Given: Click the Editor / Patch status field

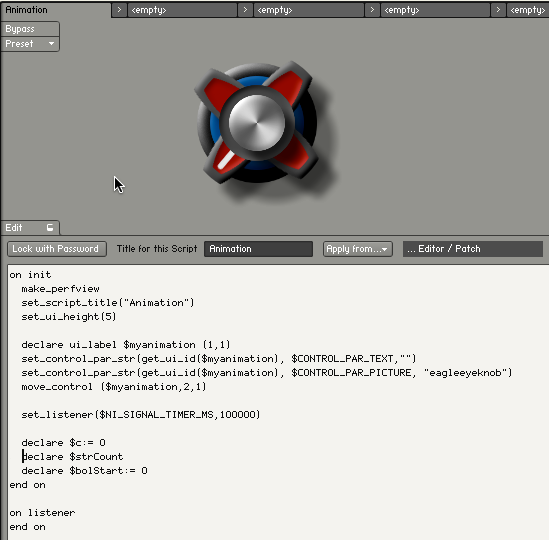Looking at the screenshot, I should [x=473, y=249].
